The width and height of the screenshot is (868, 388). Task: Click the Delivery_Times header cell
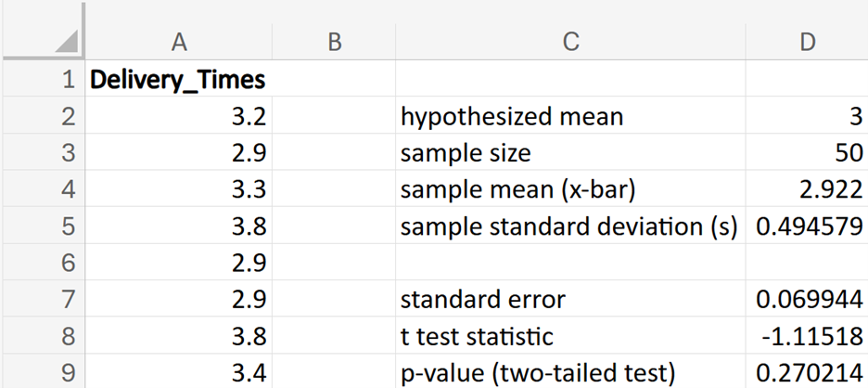click(178, 80)
